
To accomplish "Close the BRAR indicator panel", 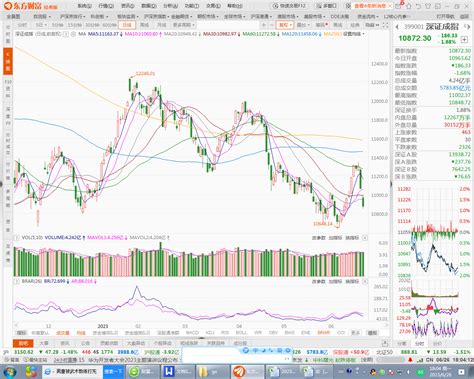I will pyautogui.click(x=365, y=281).
